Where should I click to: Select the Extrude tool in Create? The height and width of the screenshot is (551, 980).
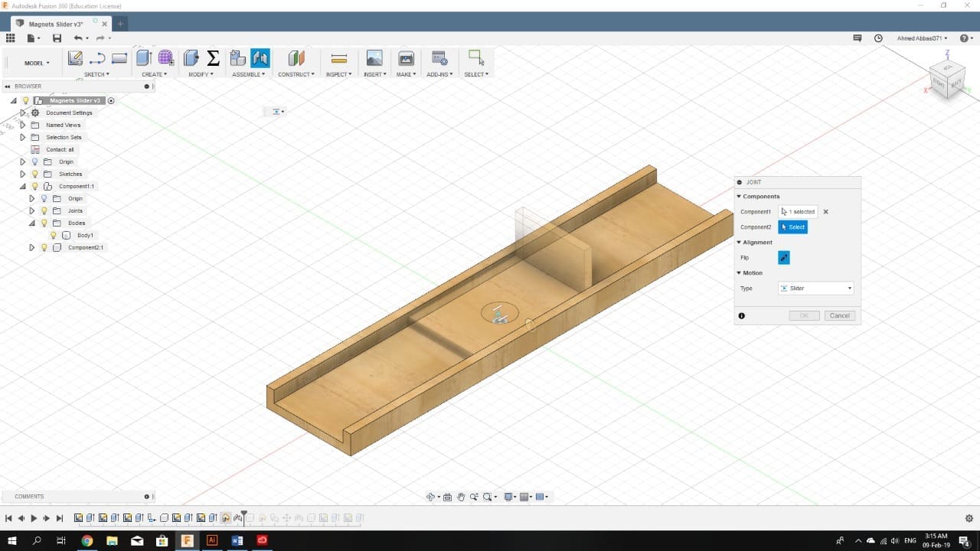[x=143, y=58]
